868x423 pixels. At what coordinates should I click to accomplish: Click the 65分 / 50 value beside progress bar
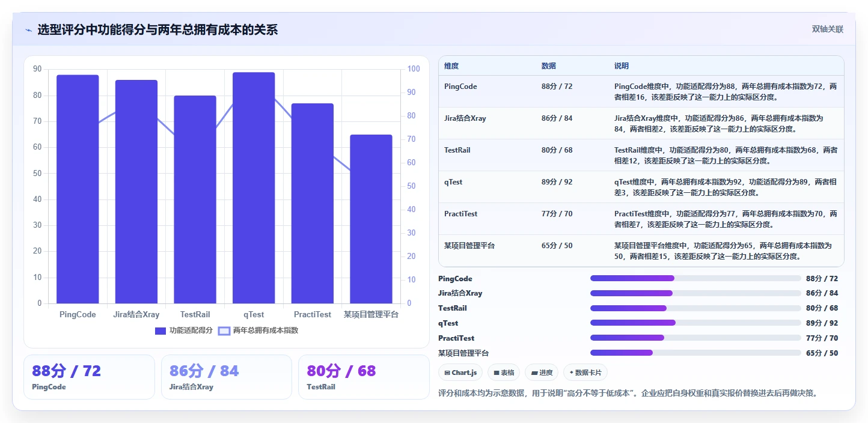(822, 353)
